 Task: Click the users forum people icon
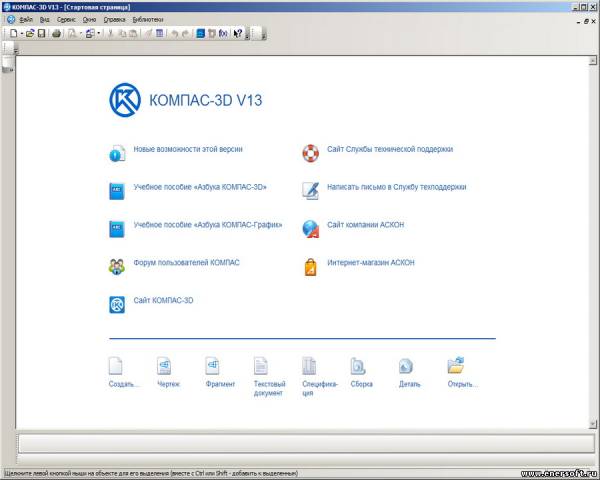[117, 267]
